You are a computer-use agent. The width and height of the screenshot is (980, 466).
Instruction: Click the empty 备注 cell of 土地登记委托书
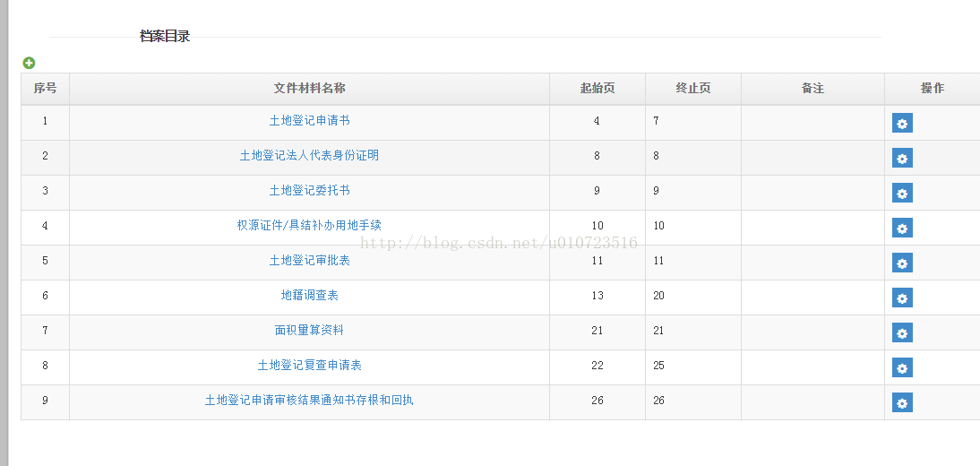(812, 193)
